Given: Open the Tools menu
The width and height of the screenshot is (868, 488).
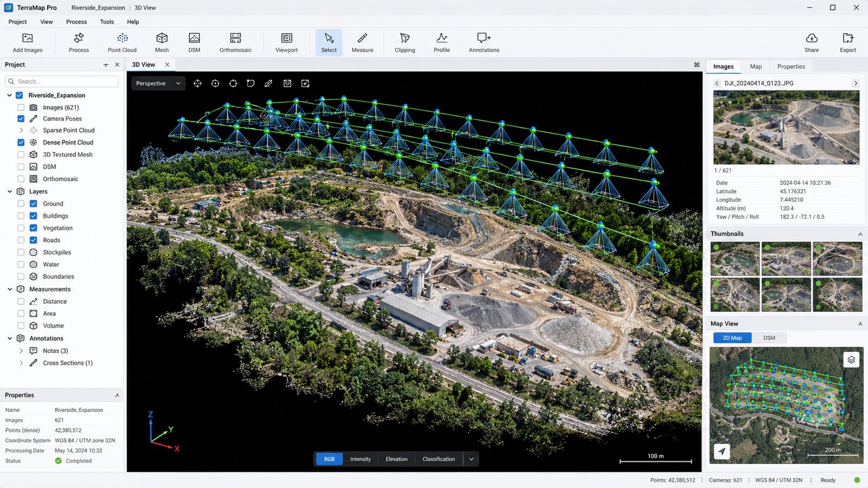Looking at the screenshot, I should click(107, 22).
